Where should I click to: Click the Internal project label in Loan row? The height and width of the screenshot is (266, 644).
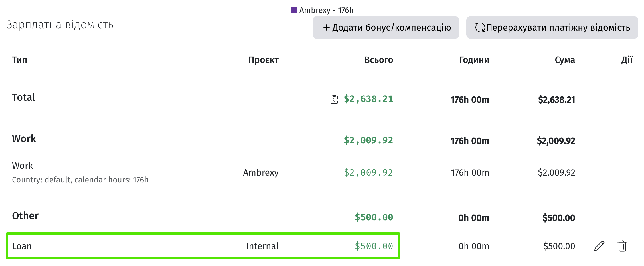tap(262, 246)
